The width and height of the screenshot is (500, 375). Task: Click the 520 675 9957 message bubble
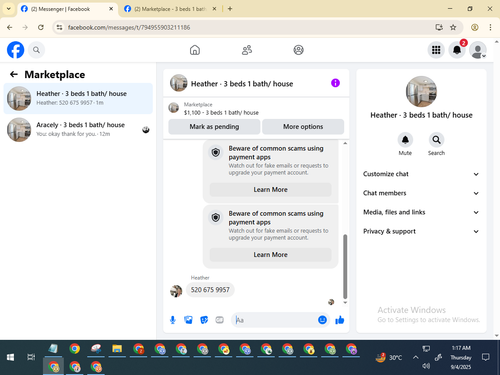[x=210, y=290]
